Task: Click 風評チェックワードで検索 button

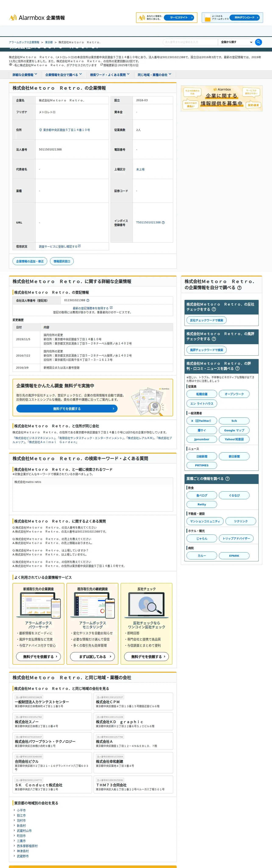Action: point(206,350)
